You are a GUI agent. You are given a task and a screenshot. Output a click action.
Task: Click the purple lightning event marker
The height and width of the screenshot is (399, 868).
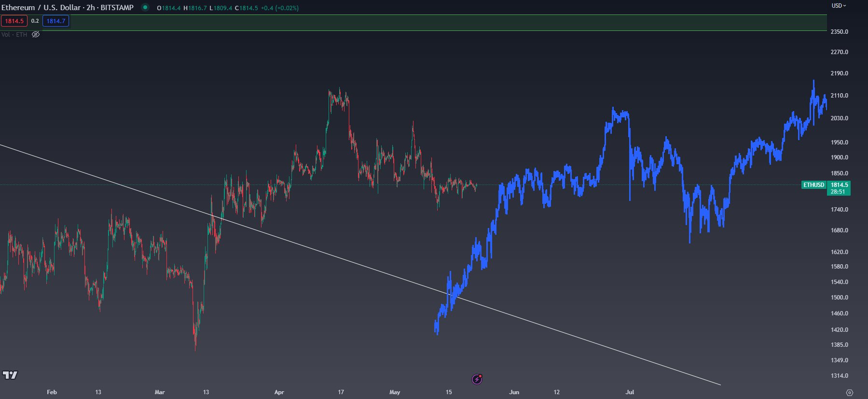(x=477, y=379)
